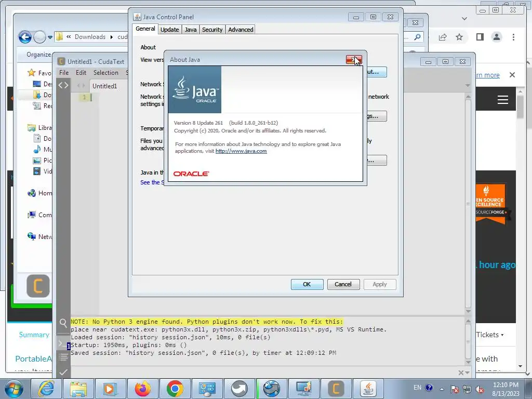Open the recent locations dropdown in Explorer
Image resolution: width=532 pixels, height=399 pixels.
click(x=50, y=37)
